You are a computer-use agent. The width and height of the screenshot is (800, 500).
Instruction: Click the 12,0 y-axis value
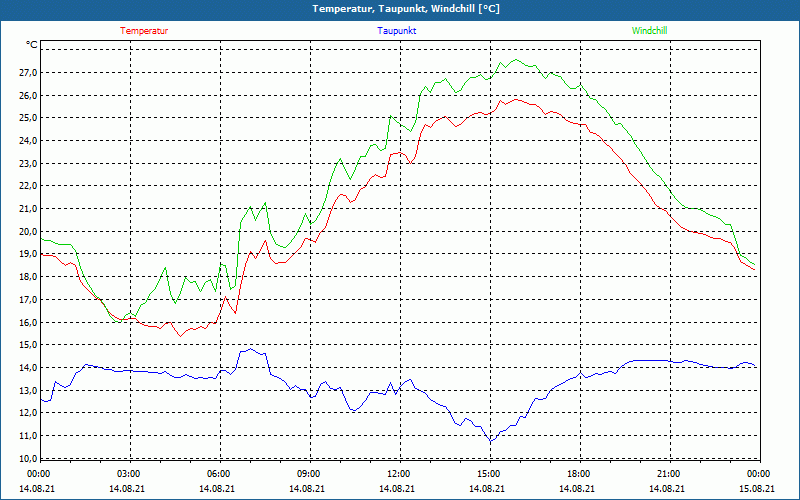point(29,413)
